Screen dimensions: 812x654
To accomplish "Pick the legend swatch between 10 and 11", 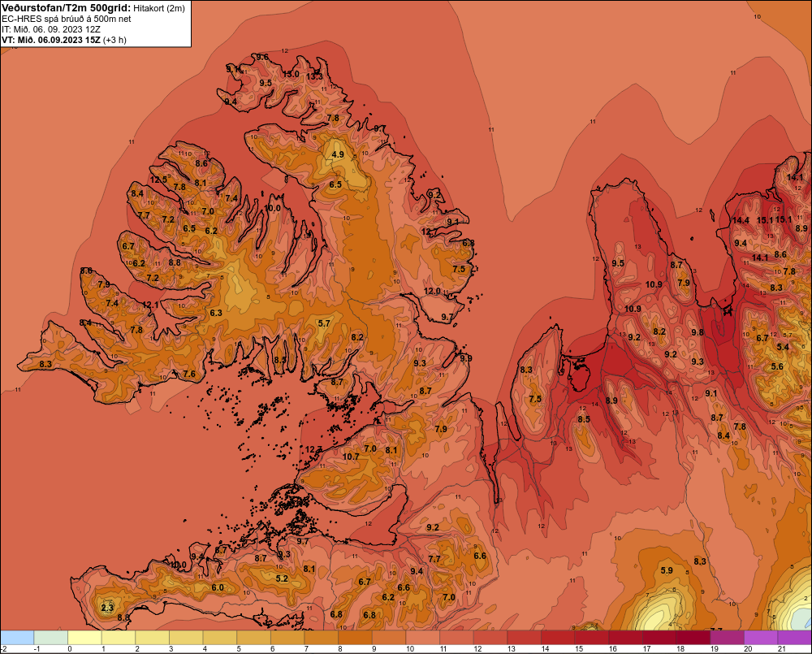I will [423, 637].
